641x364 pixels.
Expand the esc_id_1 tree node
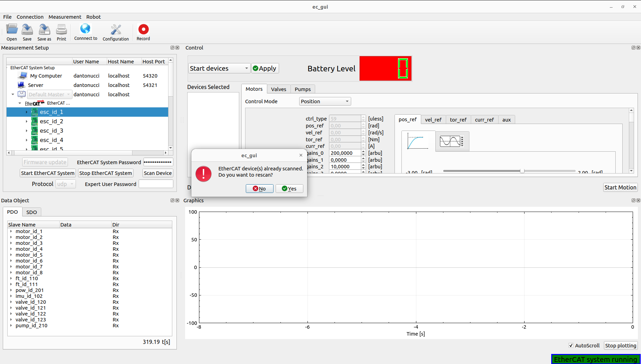(x=27, y=112)
